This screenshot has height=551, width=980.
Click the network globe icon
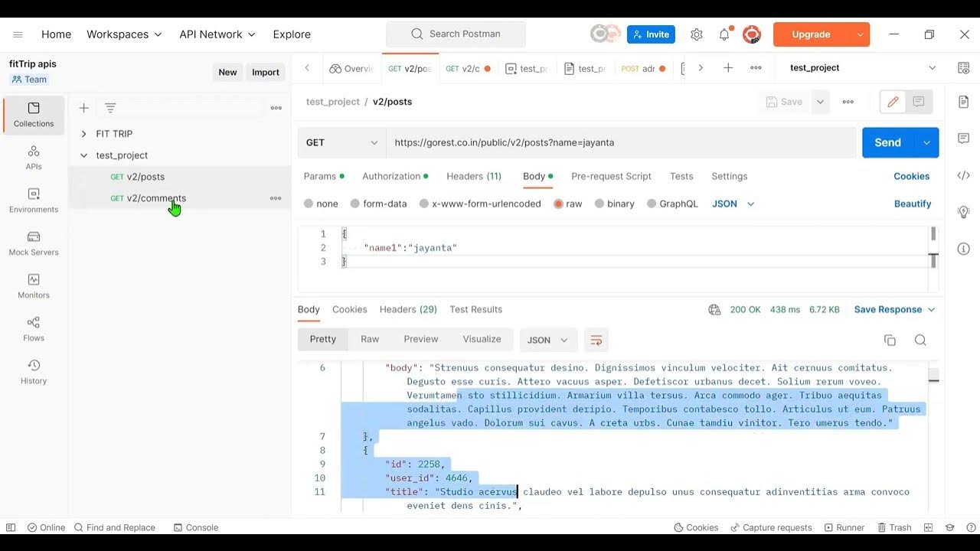(714, 310)
